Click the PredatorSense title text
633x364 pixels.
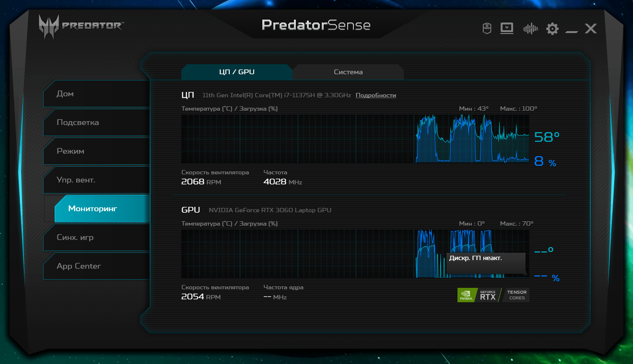[316, 25]
